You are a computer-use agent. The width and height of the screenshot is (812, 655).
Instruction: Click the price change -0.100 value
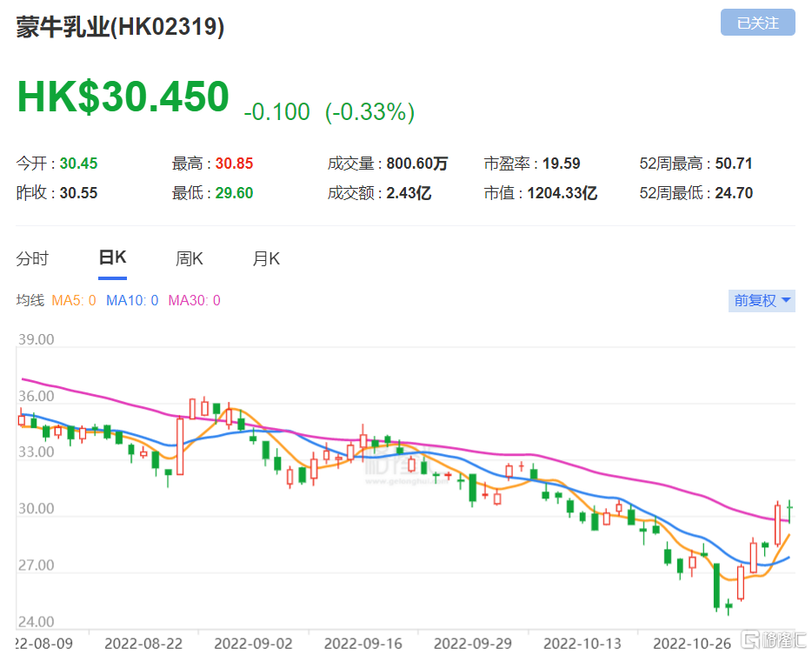click(x=277, y=112)
